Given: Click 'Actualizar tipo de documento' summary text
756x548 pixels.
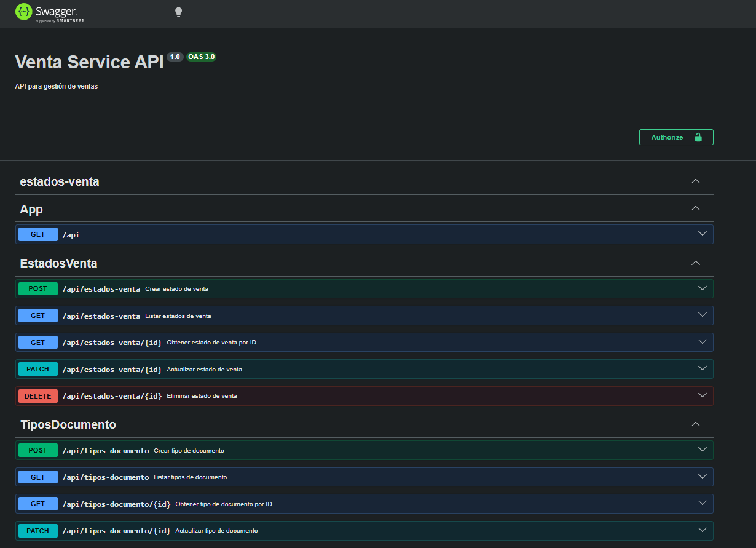Looking at the screenshot, I should [x=216, y=531].
